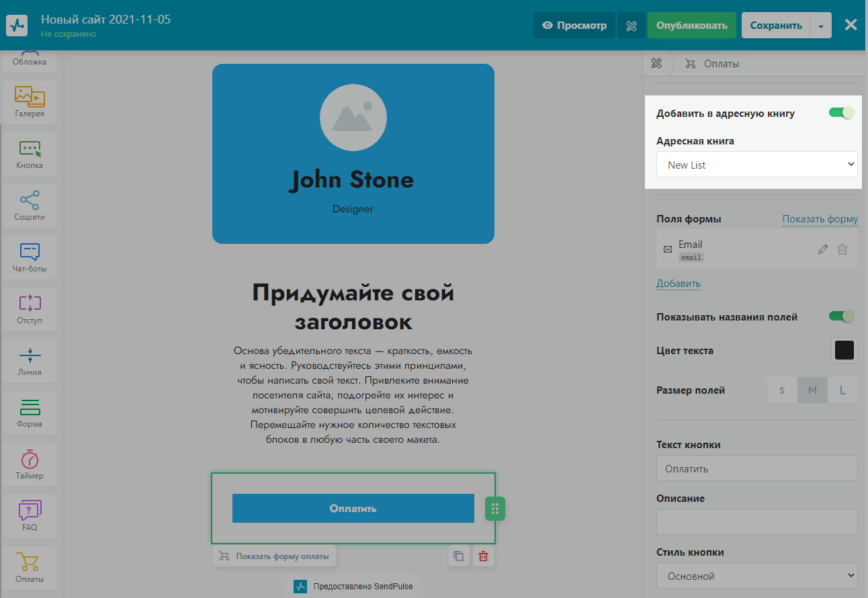868x598 pixels.
Task: Select field size S
Action: (782, 390)
